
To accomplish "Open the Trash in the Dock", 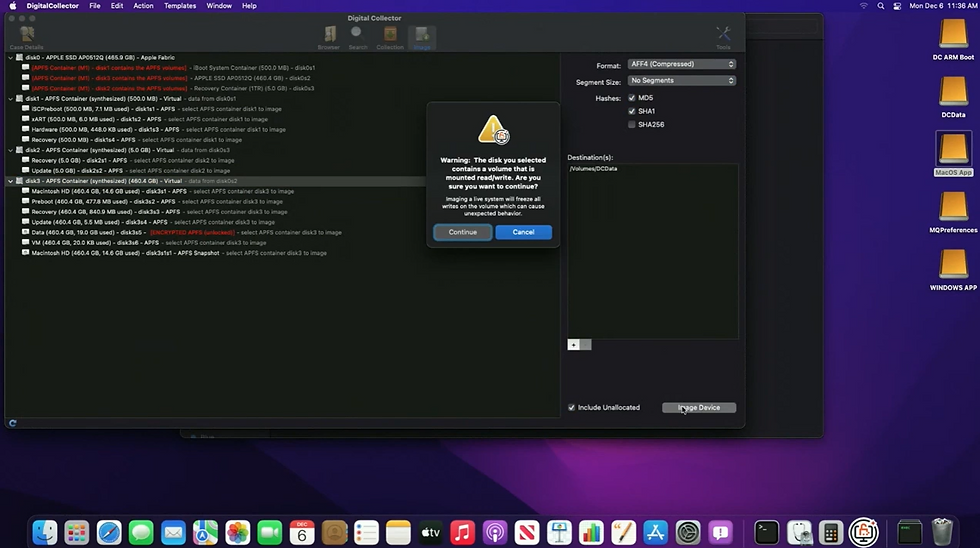I will pos(942,532).
